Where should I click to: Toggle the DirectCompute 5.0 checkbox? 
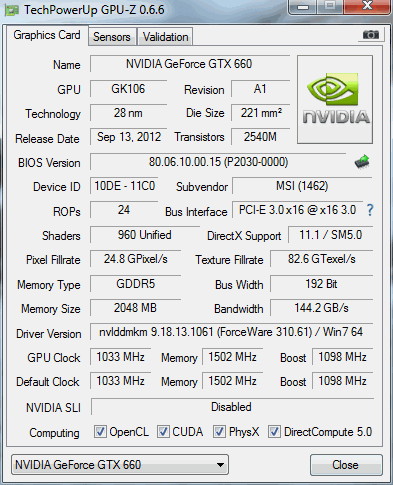[274, 432]
